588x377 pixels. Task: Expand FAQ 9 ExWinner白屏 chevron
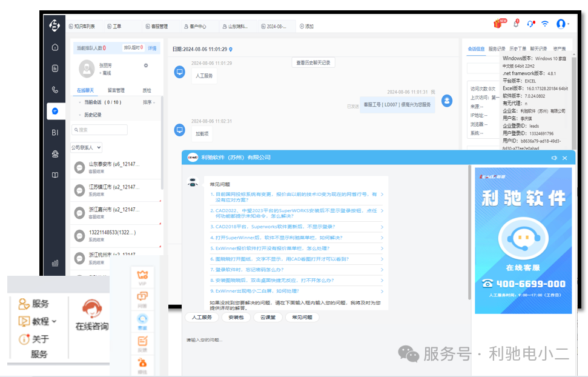(x=382, y=292)
